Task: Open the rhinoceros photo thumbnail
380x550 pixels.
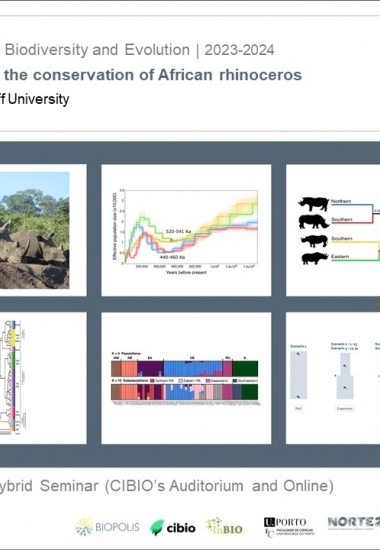Action: click(x=34, y=230)
